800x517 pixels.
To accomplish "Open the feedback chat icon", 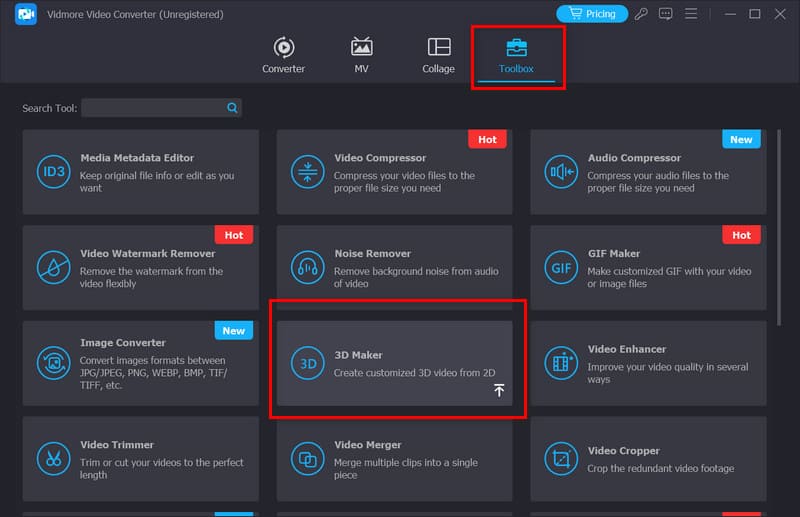I will tap(668, 14).
